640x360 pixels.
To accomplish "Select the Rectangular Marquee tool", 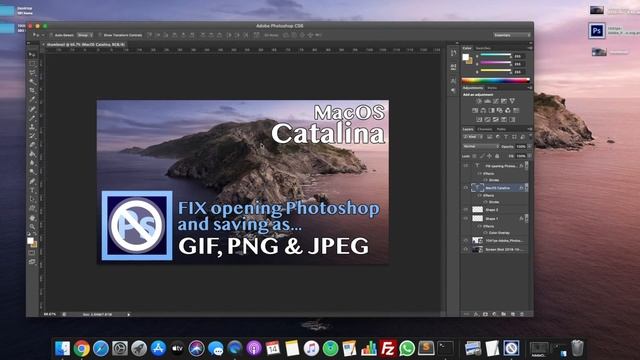I will (32, 63).
